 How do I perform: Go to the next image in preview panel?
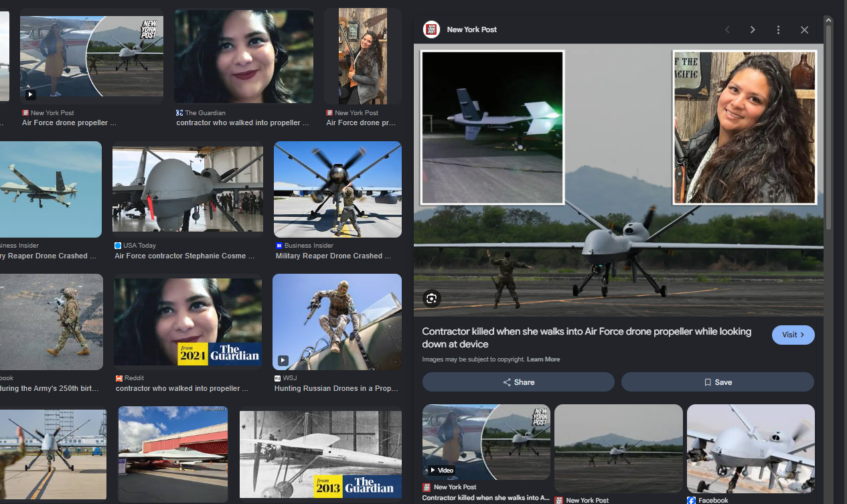tap(753, 29)
